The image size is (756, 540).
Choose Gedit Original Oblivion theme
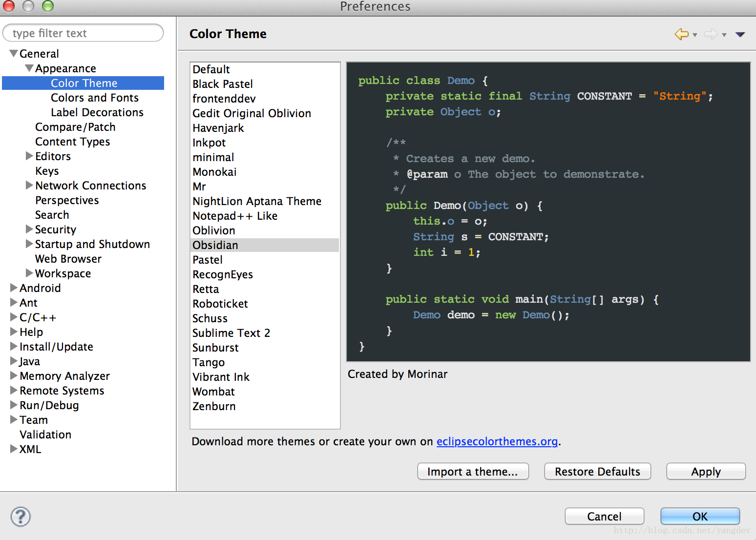[265, 113]
